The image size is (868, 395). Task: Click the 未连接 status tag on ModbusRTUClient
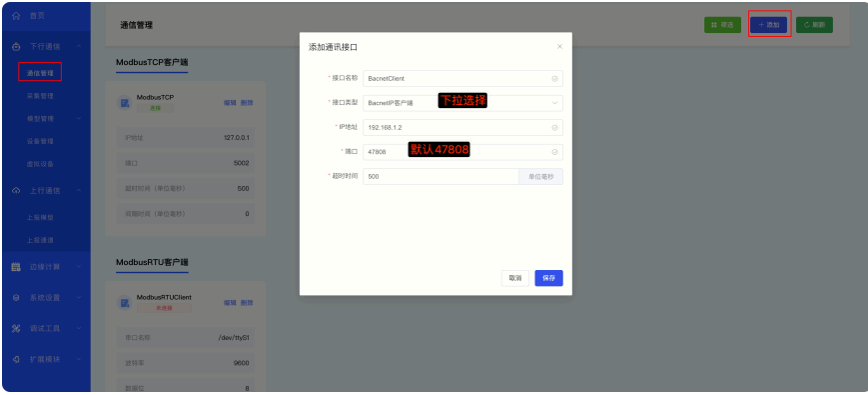pos(164,308)
